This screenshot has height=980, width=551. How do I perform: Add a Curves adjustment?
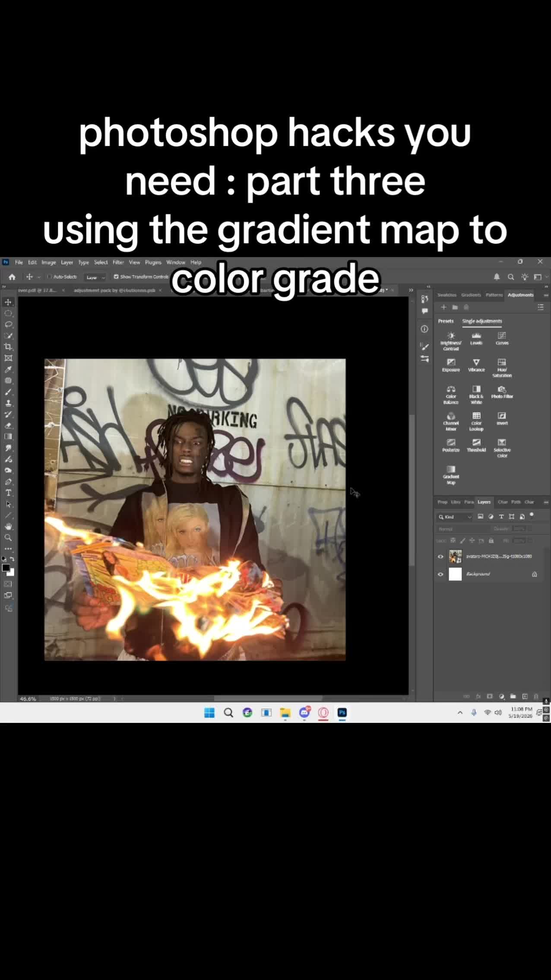(x=502, y=338)
